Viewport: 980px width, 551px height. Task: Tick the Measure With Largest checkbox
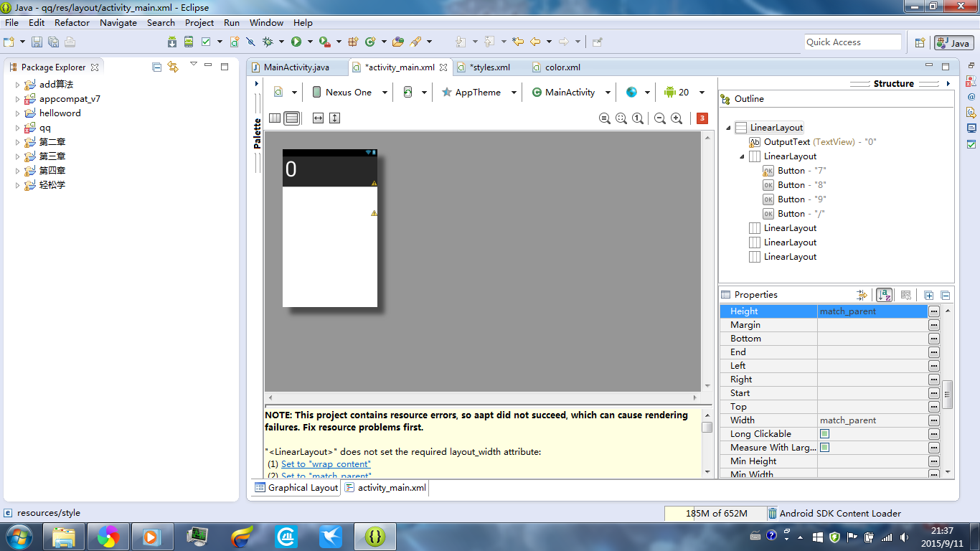pyautogui.click(x=824, y=448)
